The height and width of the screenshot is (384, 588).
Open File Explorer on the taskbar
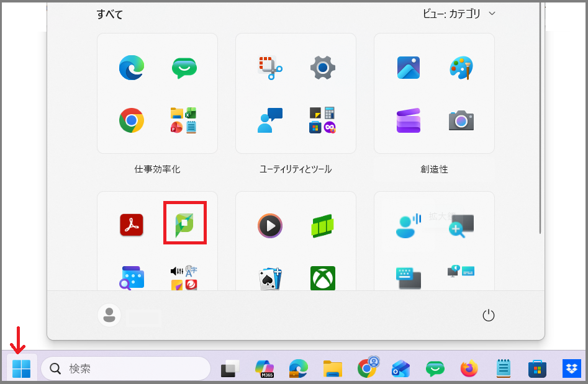[x=333, y=368]
